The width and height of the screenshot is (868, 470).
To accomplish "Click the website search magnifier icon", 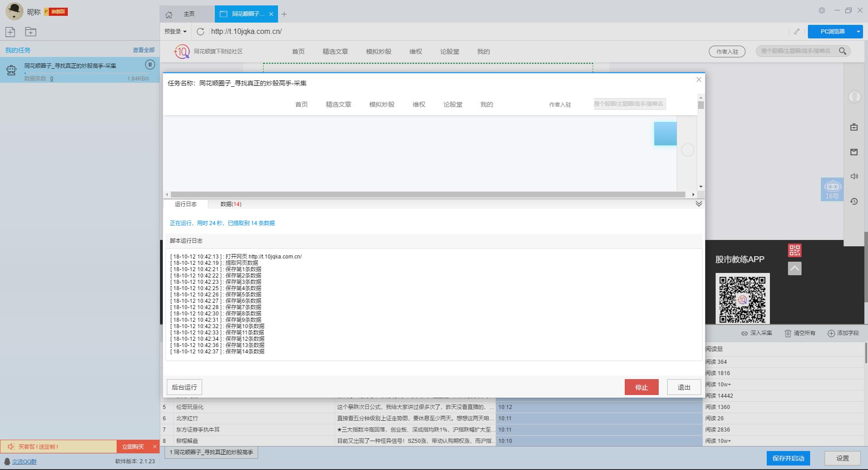I will tap(842, 52).
